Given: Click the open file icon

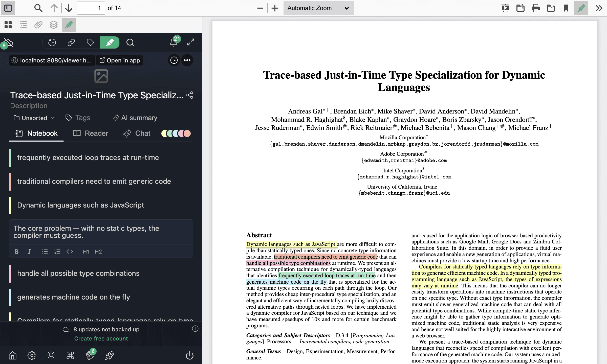Looking at the screenshot, I should click(x=520, y=8).
